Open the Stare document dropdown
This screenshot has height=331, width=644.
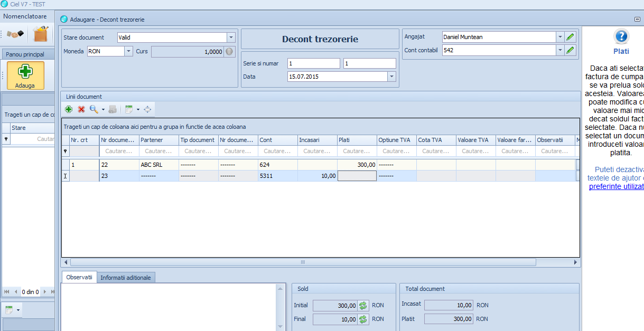231,37
